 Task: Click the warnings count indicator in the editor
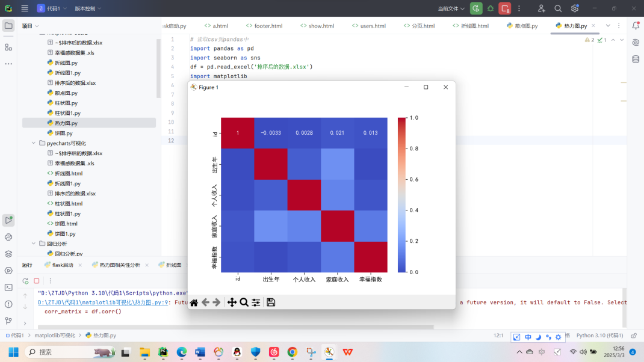pyautogui.click(x=589, y=40)
